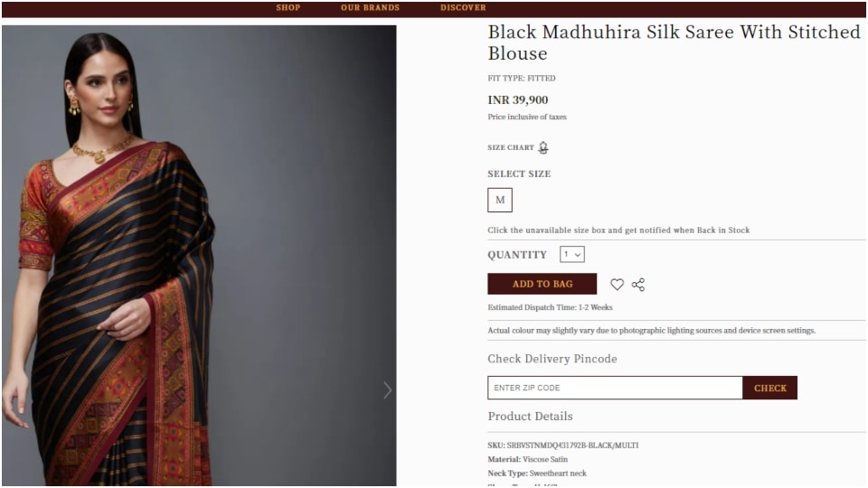Add saree to wishlist with heart icon
This screenshot has width=868, height=488.
click(617, 285)
